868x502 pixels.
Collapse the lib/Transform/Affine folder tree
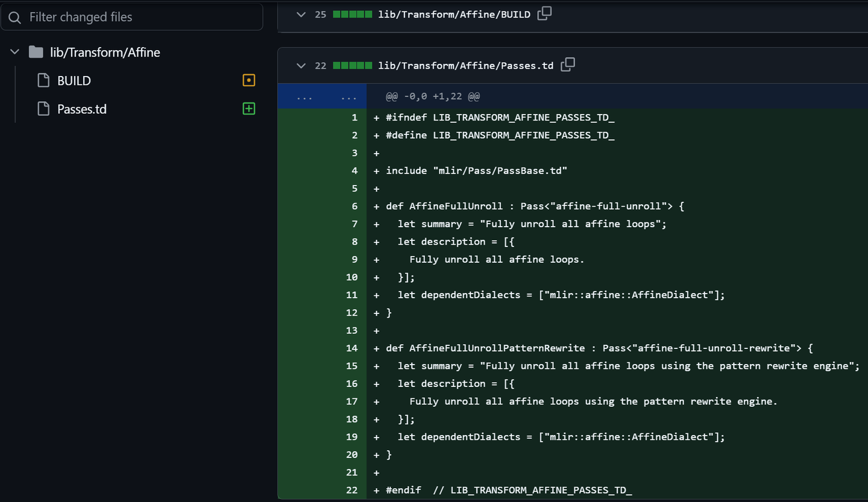(x=15, y=52)
